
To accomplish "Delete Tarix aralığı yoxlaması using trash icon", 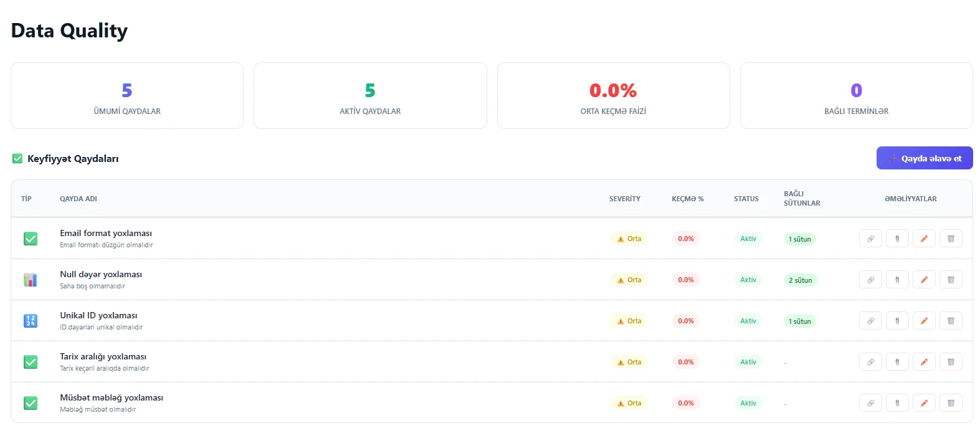I will (951, 362).
